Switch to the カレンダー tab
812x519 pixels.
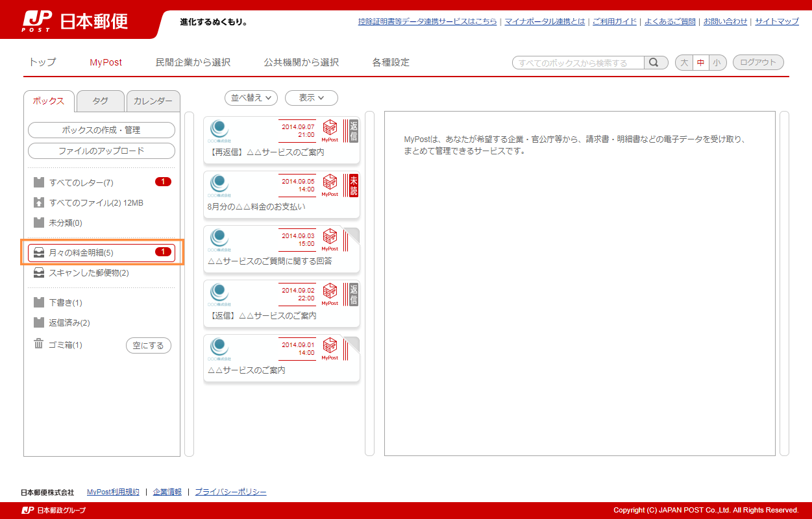[x=153, y=101]
